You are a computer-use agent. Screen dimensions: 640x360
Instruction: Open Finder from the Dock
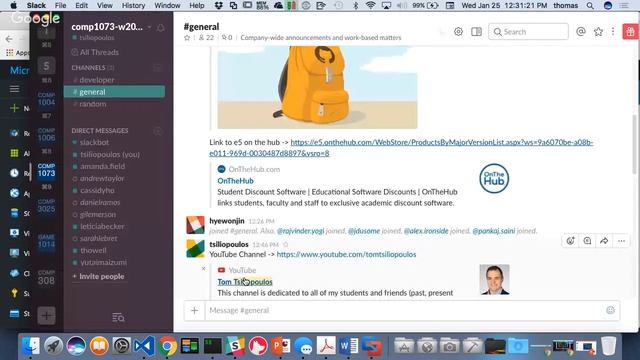(31, 346)
